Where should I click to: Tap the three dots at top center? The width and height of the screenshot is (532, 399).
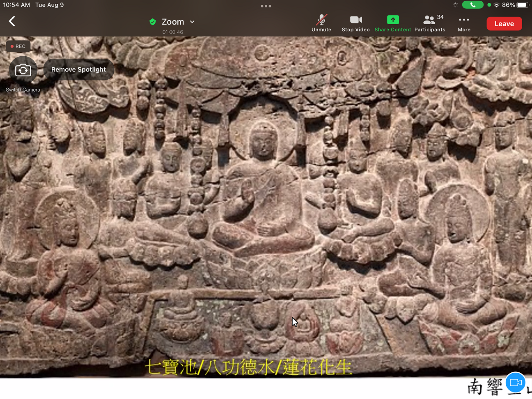(266, 6)
